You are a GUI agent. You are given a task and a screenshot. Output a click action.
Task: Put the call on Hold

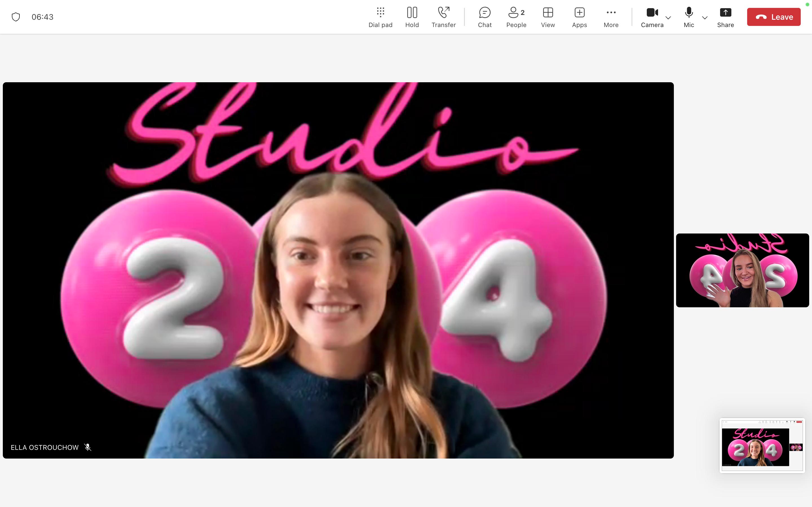(x=412, y=17)
